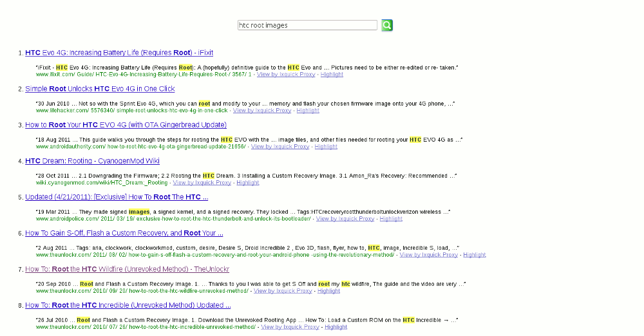Open 'HTC Dream: Rooting - CyanogenMod Wiki' result

pos(92,161)
